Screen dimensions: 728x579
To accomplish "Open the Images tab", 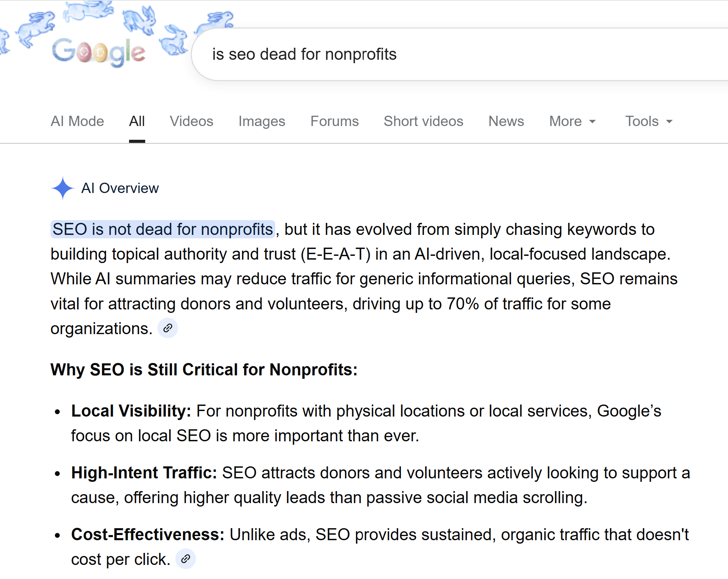I will [262, 121].
